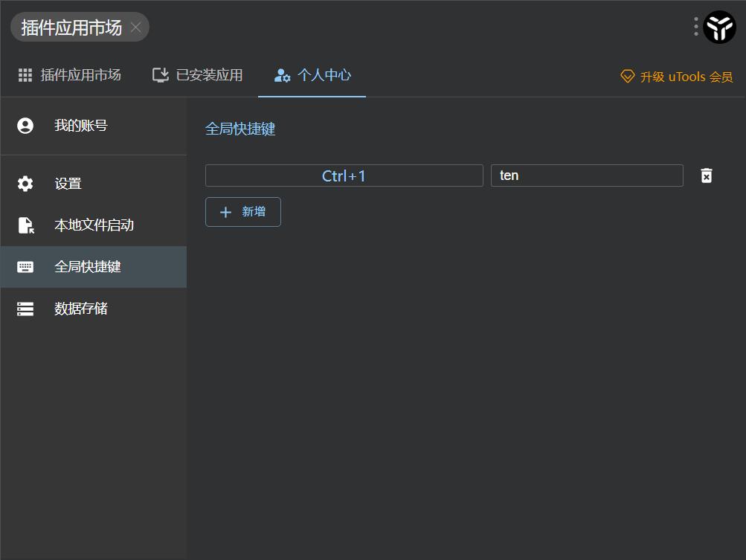
Task: Switch to the 已安装应用 tab
Action: [197, 75]
